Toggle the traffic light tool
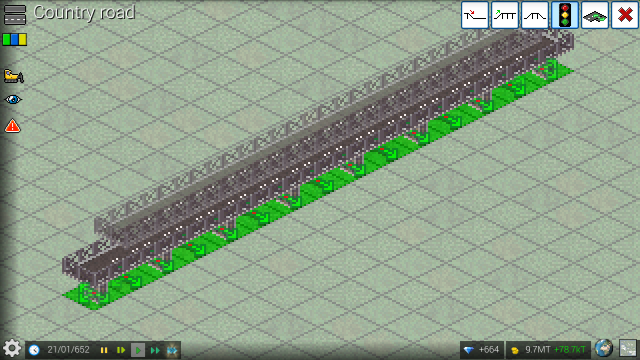The height and width of the screenshot is (360, 640). click(565, 15)
